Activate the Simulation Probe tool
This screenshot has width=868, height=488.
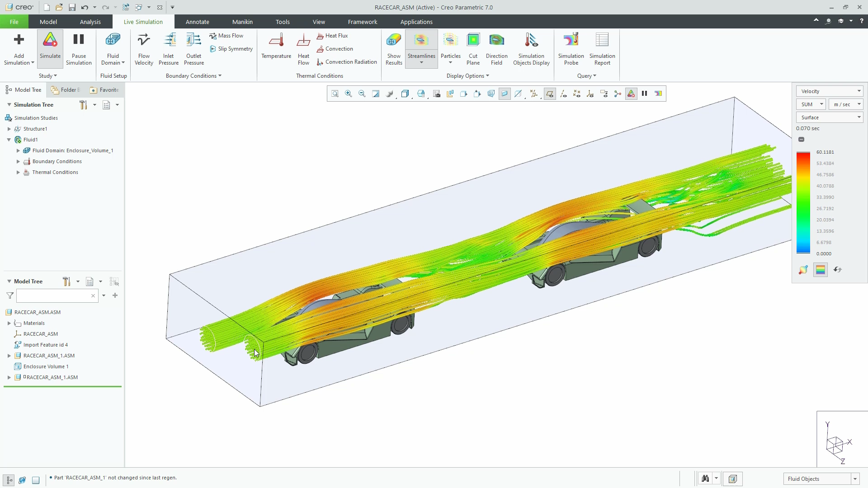pos(571,49)
